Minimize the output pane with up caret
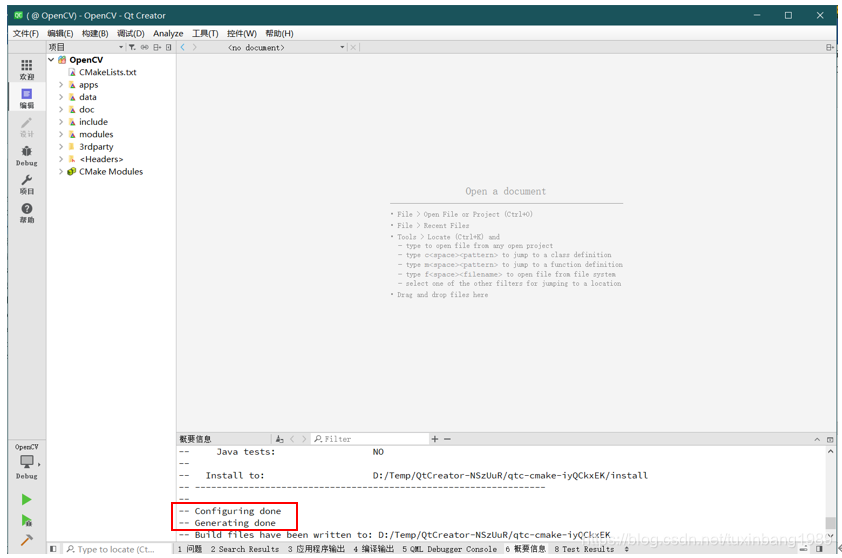This screenshot has height=558, width=842. point(817,439)
